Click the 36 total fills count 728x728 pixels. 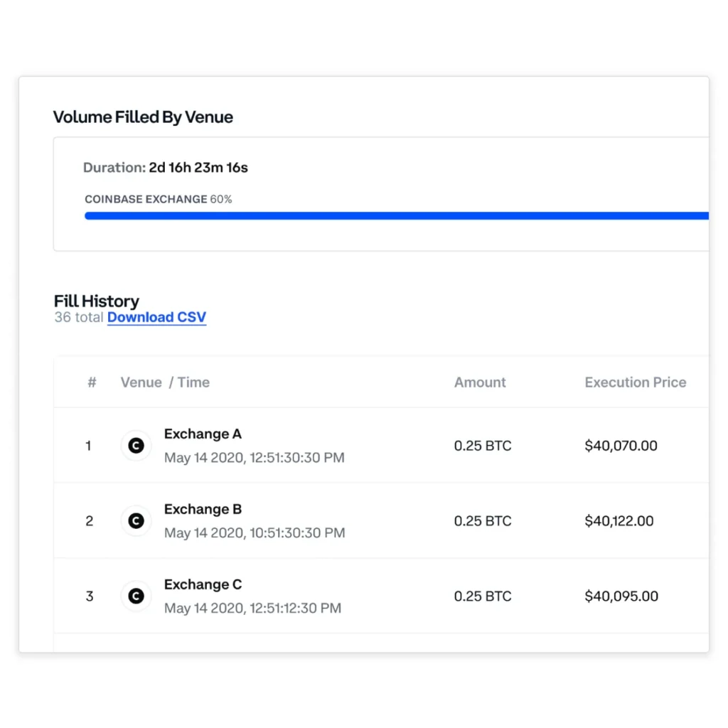point(78,317)
